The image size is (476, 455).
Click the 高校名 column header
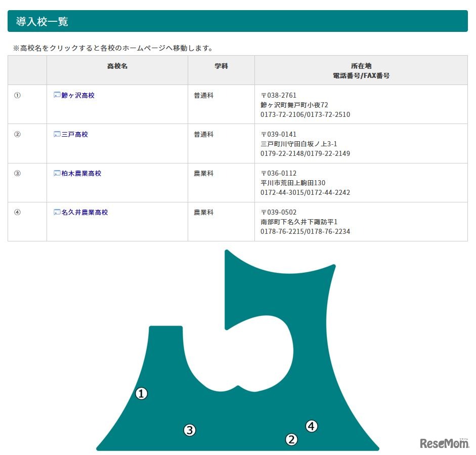[x=117, y=67]
